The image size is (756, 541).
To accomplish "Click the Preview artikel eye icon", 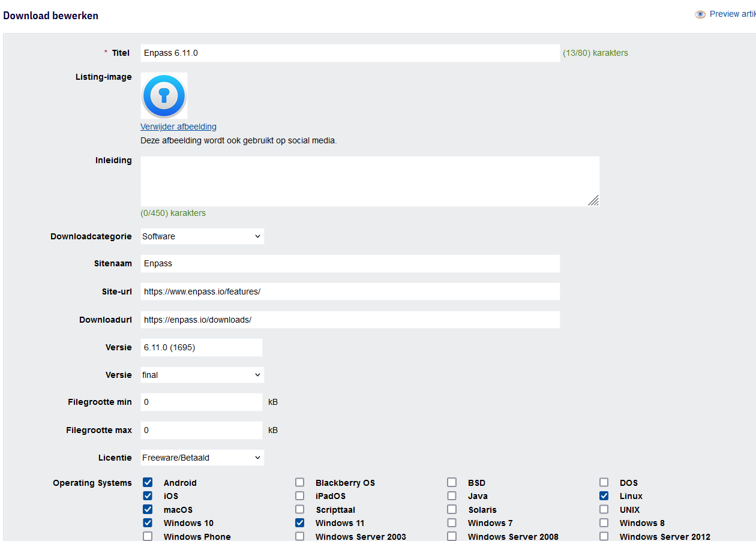I will coord(700,14).
